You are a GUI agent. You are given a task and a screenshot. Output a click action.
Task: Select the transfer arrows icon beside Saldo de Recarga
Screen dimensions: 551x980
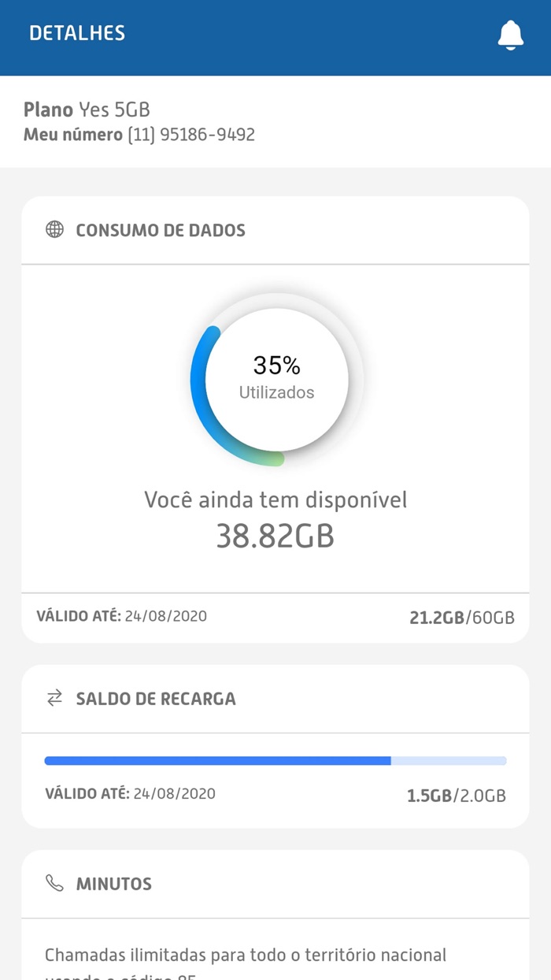(54, 698)
